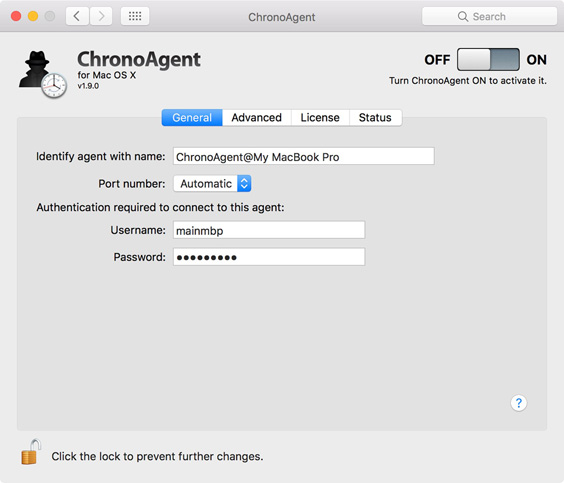Click the Search preferences field
Screen dimensions: 564x483
click(x=489, y=17)
